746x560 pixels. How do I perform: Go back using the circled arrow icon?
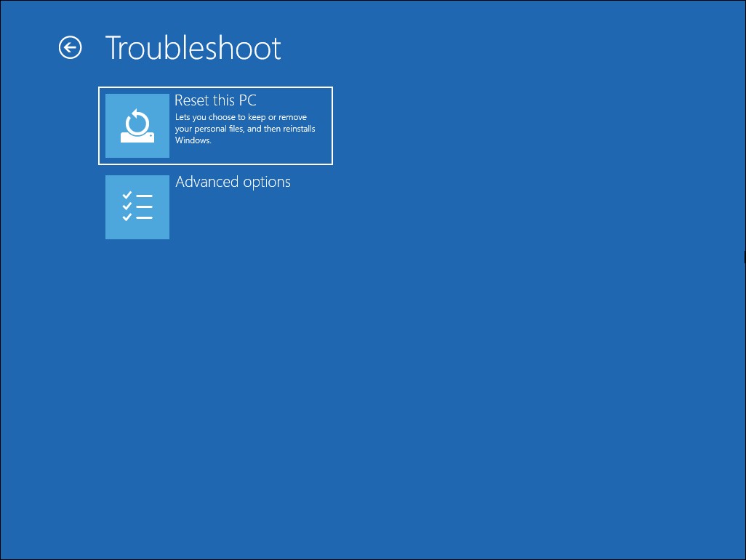tap(70, 47)
